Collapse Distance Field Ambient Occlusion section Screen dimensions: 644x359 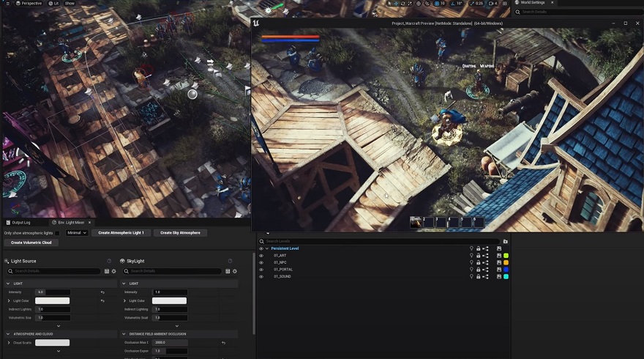coord(124,334)
